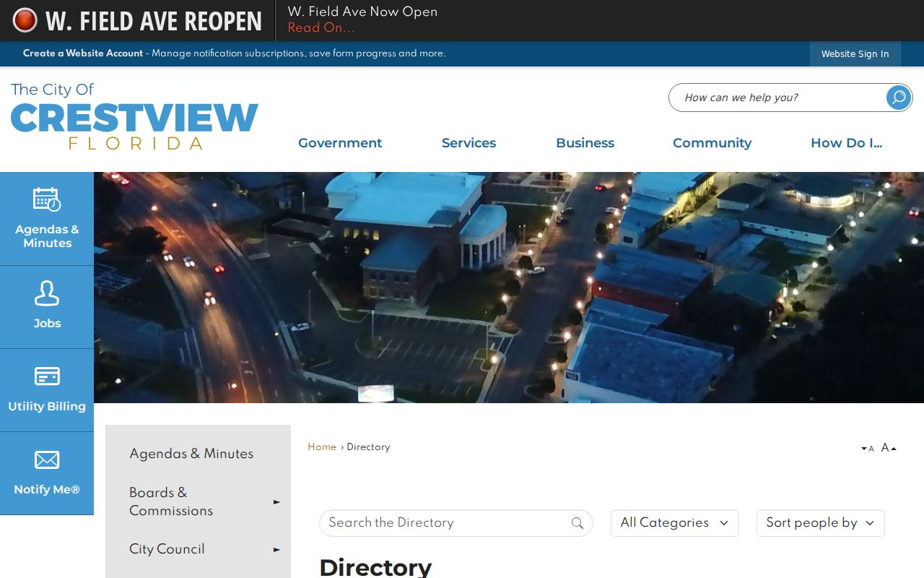Open City Council side navigation link
Viewport: 924px width, 578px height.
[167, 549]
